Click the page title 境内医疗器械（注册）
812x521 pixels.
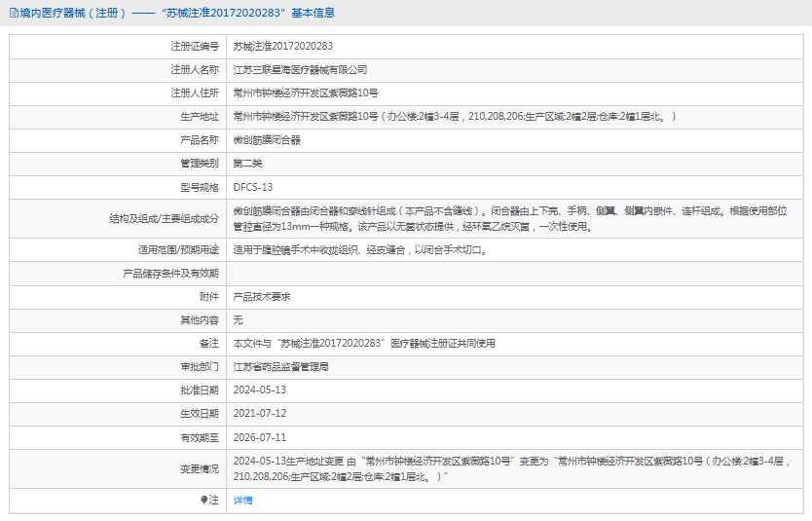click(73, 13)
